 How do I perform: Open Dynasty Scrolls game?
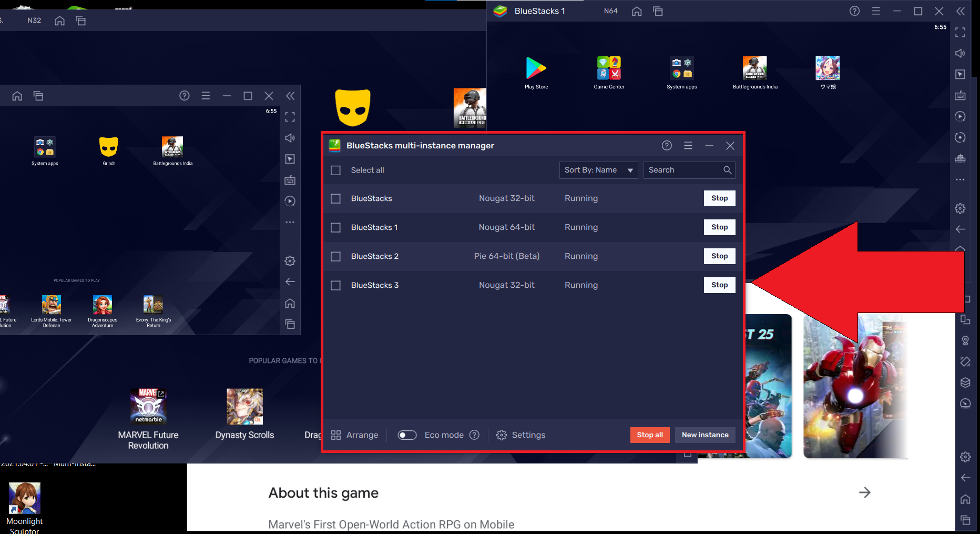244,414
